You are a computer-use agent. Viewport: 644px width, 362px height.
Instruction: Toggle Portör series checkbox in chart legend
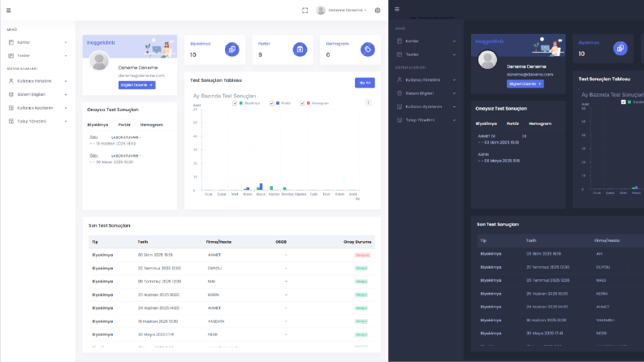[271, 103]
